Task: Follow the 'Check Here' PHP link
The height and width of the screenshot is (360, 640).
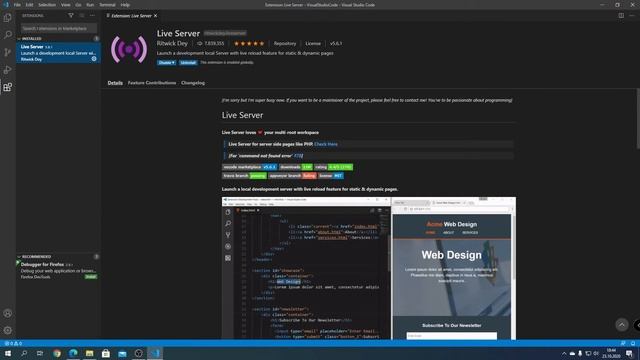Action: pos(326,144)
